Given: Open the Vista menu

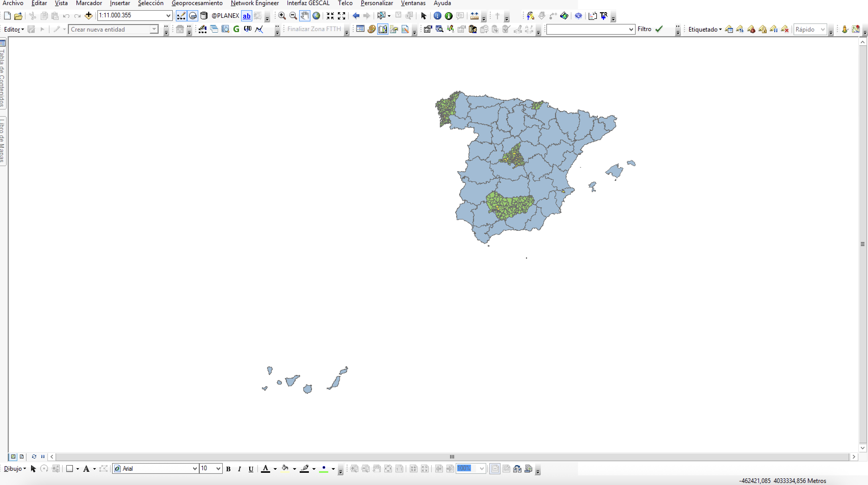Looking at the screenshot, I should click(61, 3).
